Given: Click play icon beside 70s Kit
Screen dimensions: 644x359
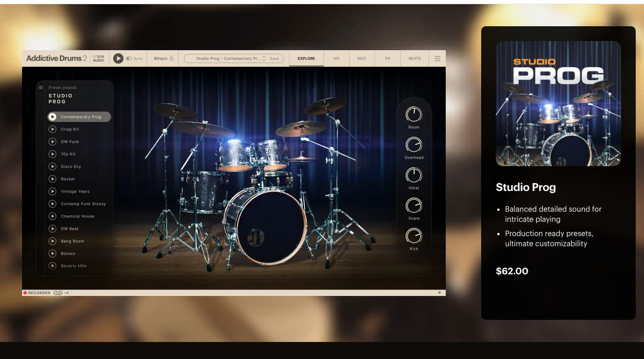Looking at the screenshot, I should pos(52,154).
